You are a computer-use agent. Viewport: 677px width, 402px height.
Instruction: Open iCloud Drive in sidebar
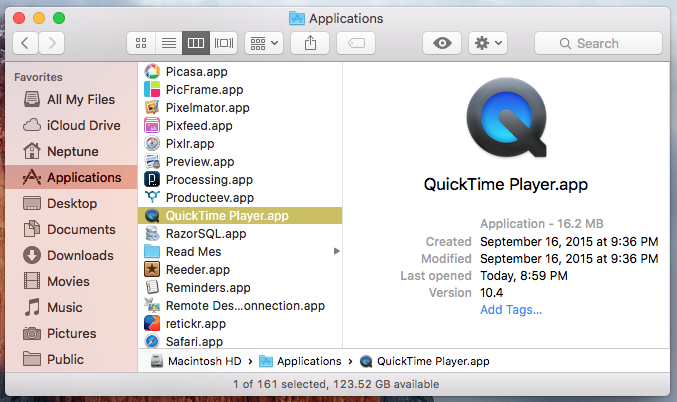click(71, 125)
